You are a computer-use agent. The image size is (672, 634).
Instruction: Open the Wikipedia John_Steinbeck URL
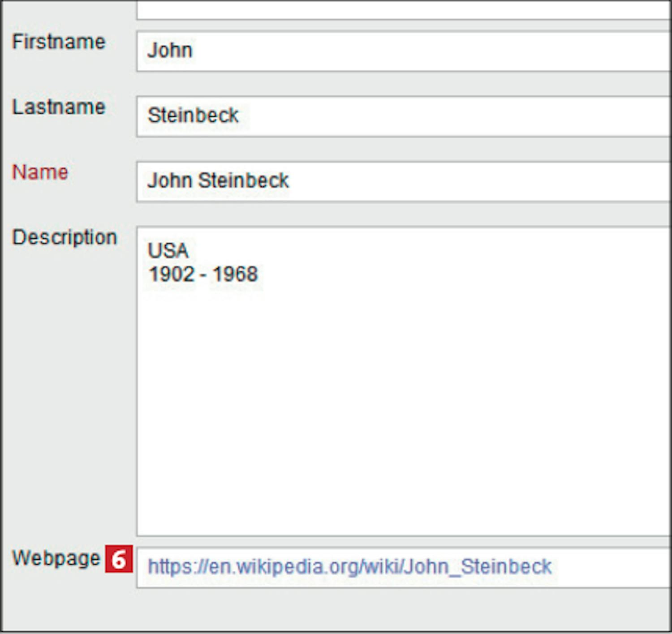pos(349,567)
